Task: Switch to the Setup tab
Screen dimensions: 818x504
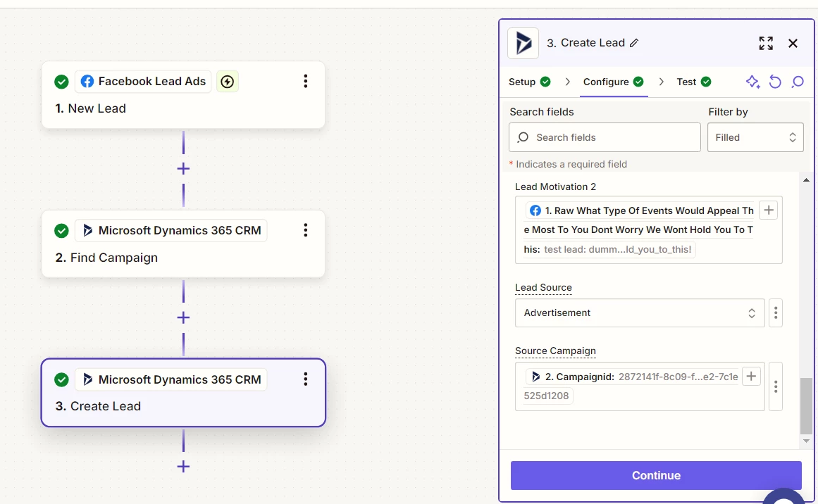Action: click(x=530, y=82)
